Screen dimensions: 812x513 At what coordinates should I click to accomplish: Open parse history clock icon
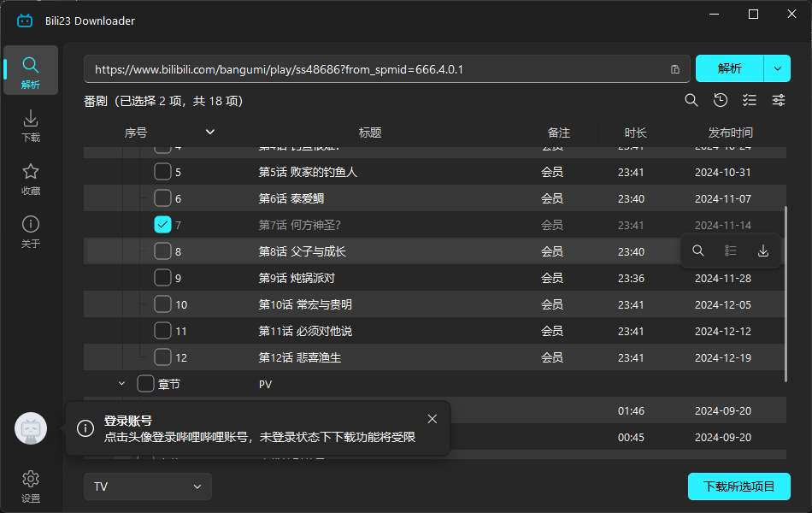pos(721,100)
